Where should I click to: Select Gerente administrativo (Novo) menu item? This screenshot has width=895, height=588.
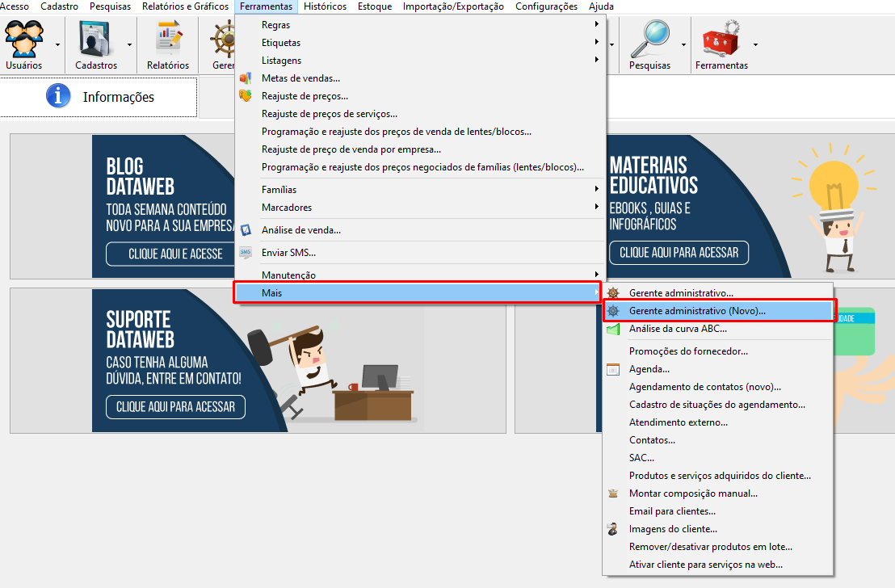696,311
